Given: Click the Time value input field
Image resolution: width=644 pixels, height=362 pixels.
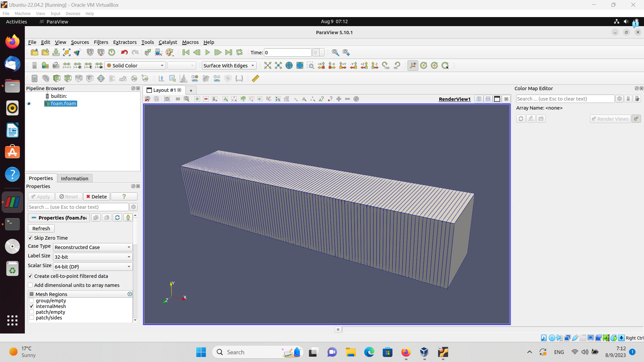Looking at the screenshot, I should coord(287,53).
